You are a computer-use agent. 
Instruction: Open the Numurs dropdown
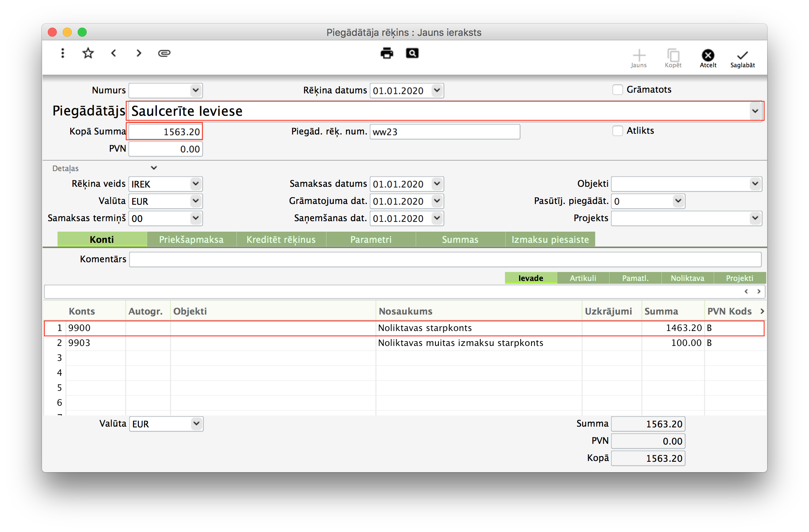pyautogui.click(x=195, y=90)
